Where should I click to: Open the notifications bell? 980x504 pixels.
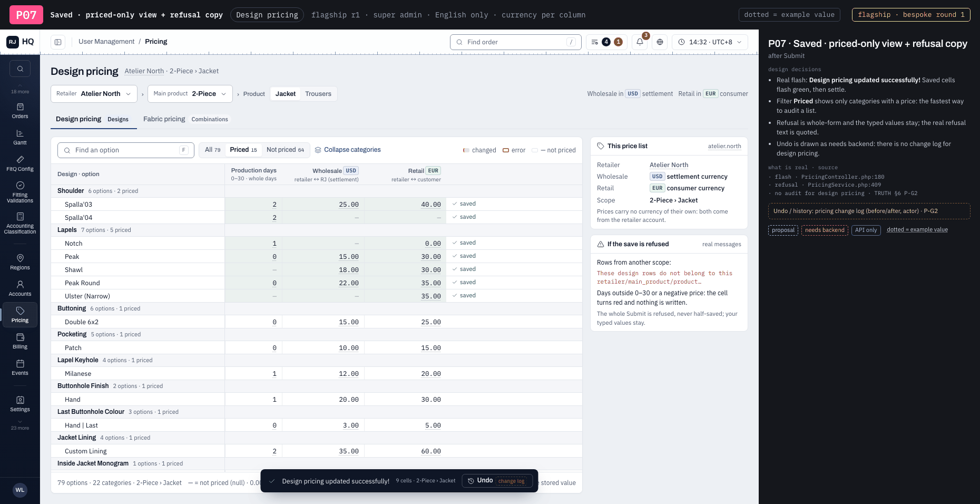tap(640, 42)
